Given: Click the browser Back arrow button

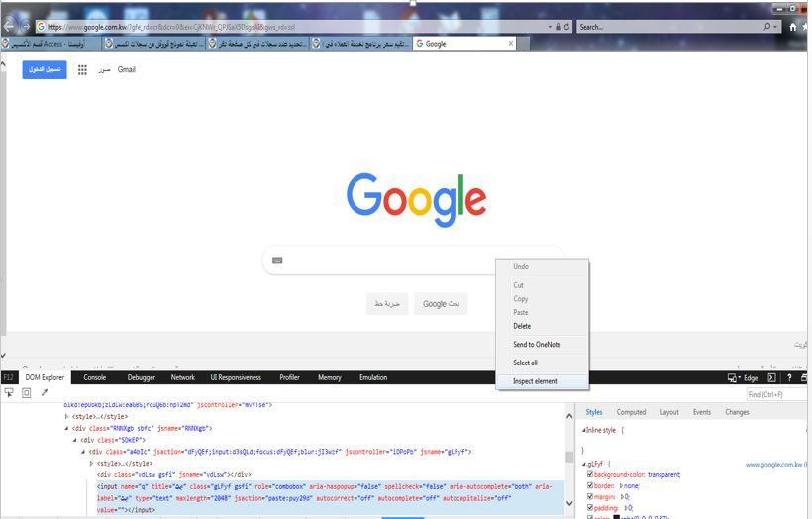Looking at the screenshot, I should (9, 26).
